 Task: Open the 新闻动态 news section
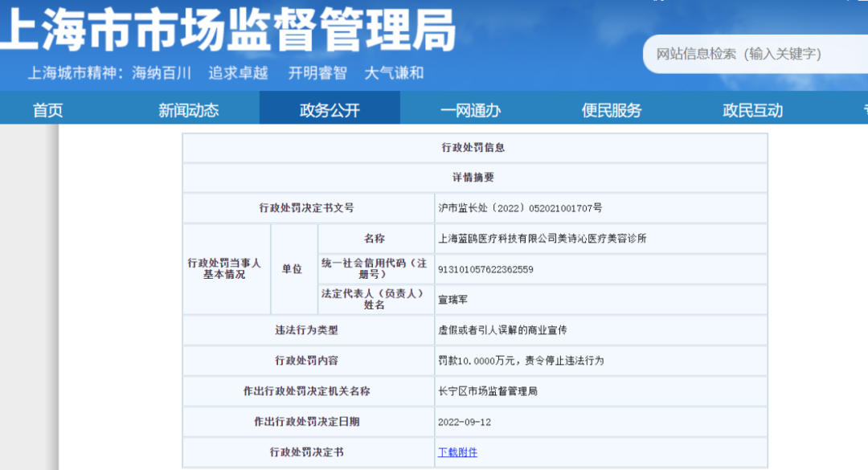click(190, 108)
